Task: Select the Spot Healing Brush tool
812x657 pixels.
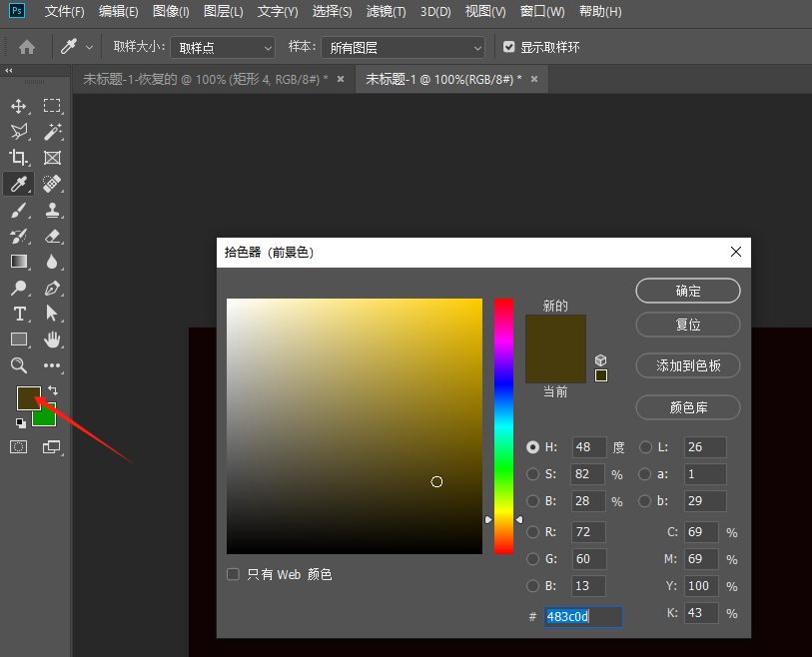Action: [52, 184]
